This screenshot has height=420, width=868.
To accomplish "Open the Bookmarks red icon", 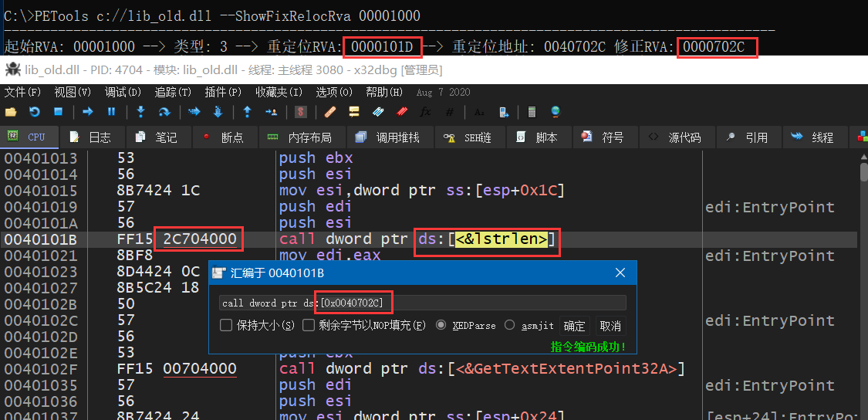I will [x=402, y=112].
